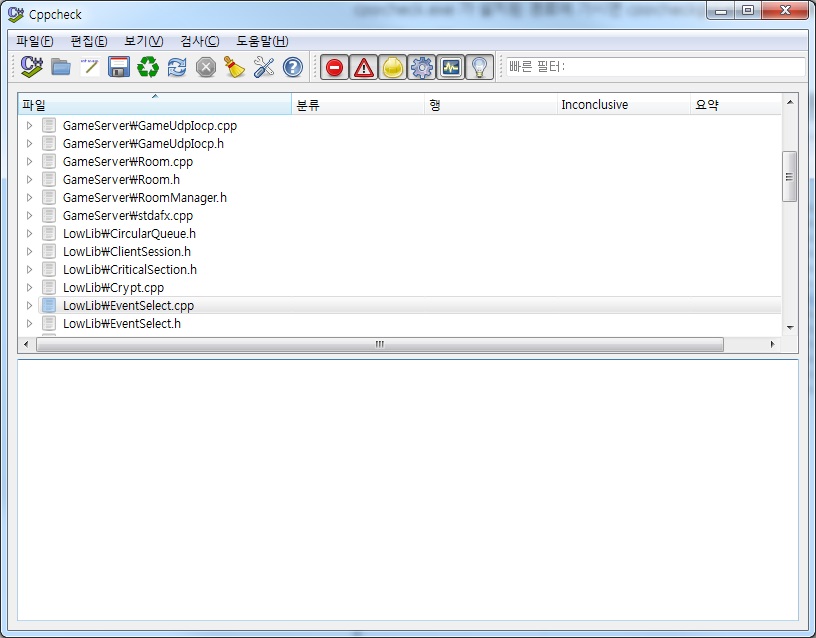
Task: Toggle the warning triangle filter button
Action: [x=364, y=67]
